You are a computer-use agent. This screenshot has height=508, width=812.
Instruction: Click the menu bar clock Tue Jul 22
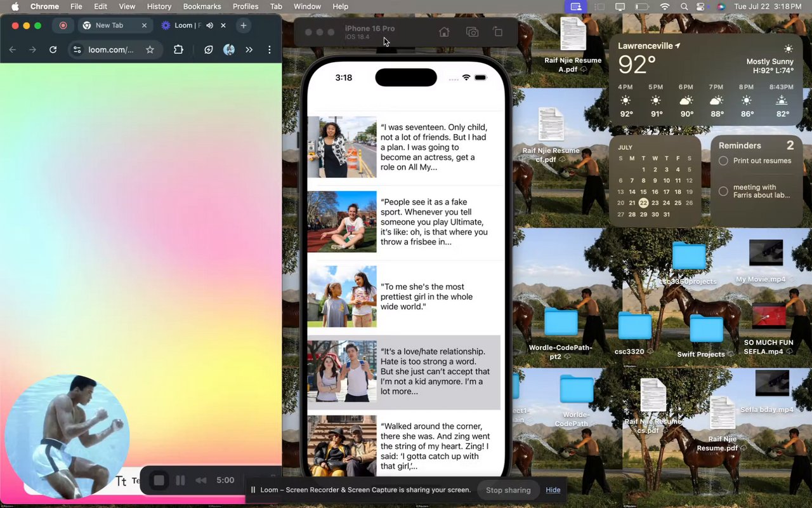tap(768, 6)
